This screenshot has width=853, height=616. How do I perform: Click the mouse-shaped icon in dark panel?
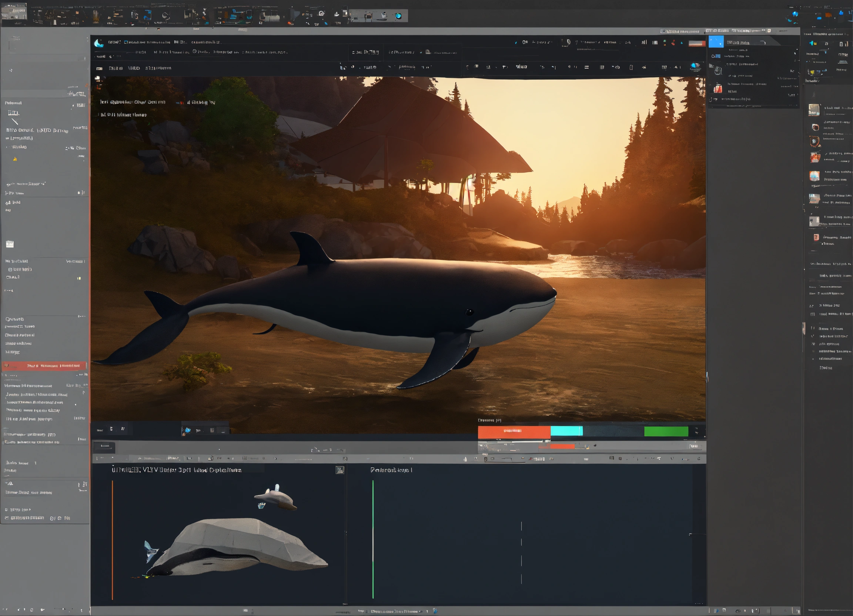pyautogui.click(x=718, y=71)
